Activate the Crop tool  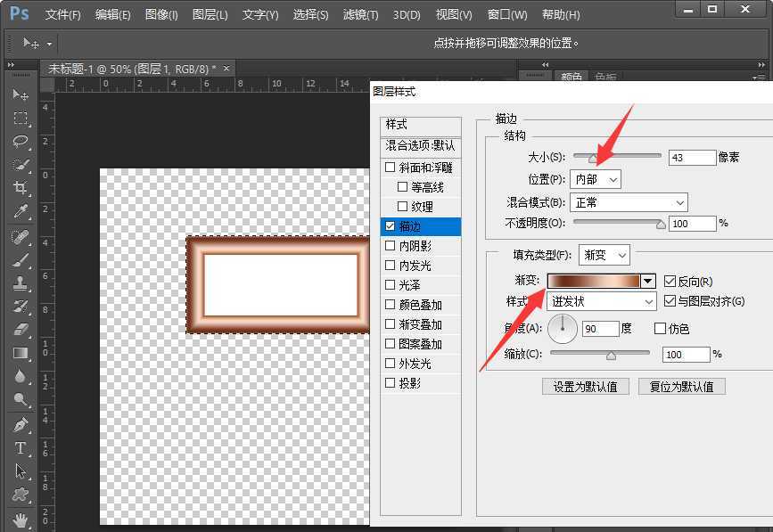[21, 187]
